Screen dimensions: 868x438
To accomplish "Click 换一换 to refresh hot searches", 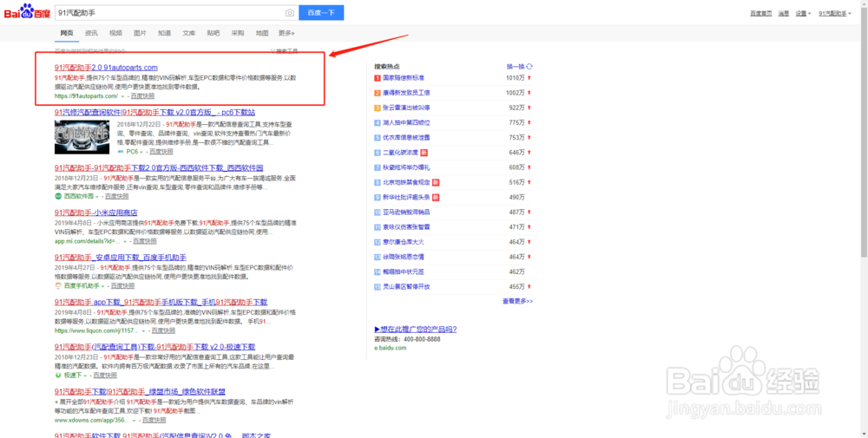I will (x=515, y=67).
